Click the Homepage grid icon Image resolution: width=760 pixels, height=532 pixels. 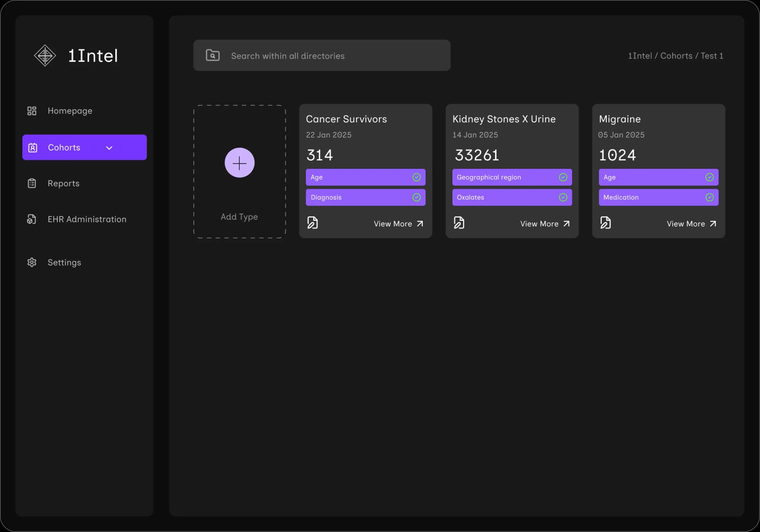point(32,111)
